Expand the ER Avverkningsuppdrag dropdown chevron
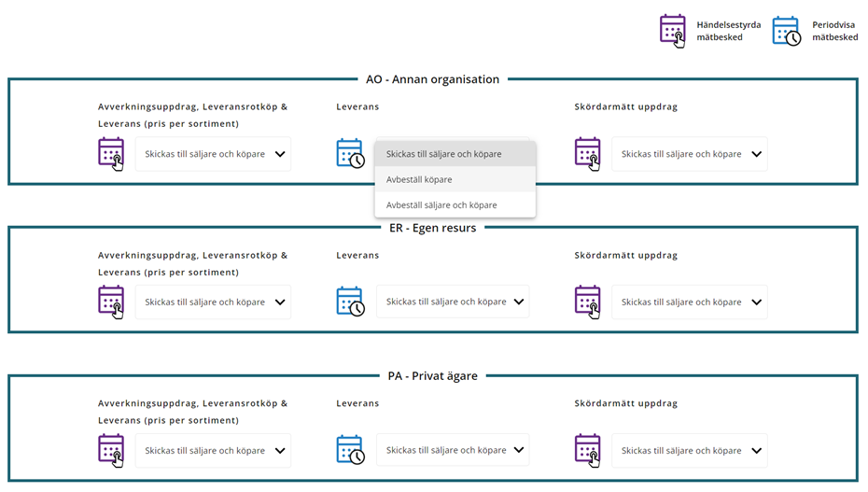Viewport: 868px width, 492px height. click(280, 302)
